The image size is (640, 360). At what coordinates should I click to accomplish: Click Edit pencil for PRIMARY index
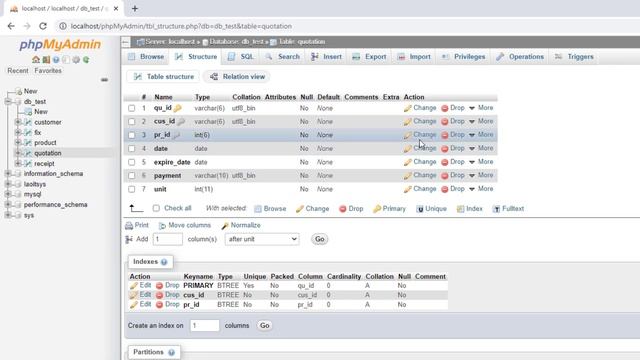tap(134, 286)
